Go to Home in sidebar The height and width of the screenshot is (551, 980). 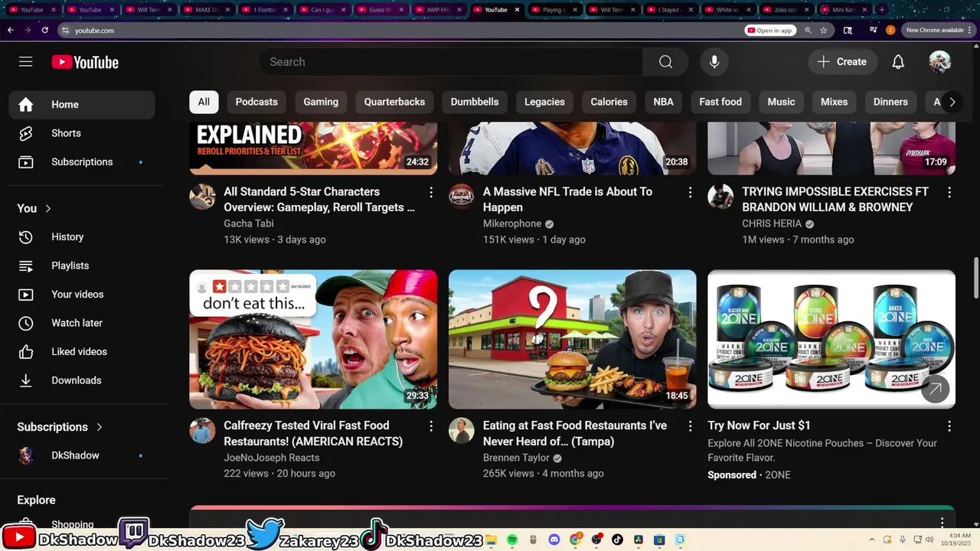coord(82,105)
